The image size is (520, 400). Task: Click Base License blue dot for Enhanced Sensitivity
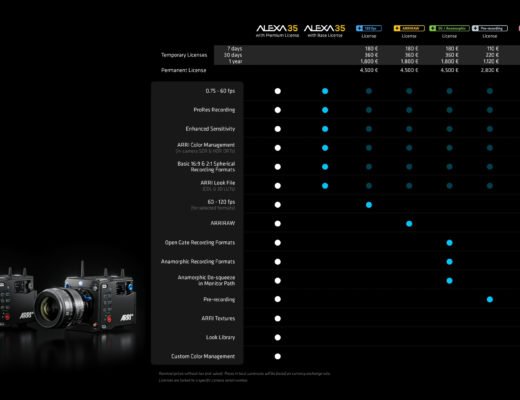point(325,129)
